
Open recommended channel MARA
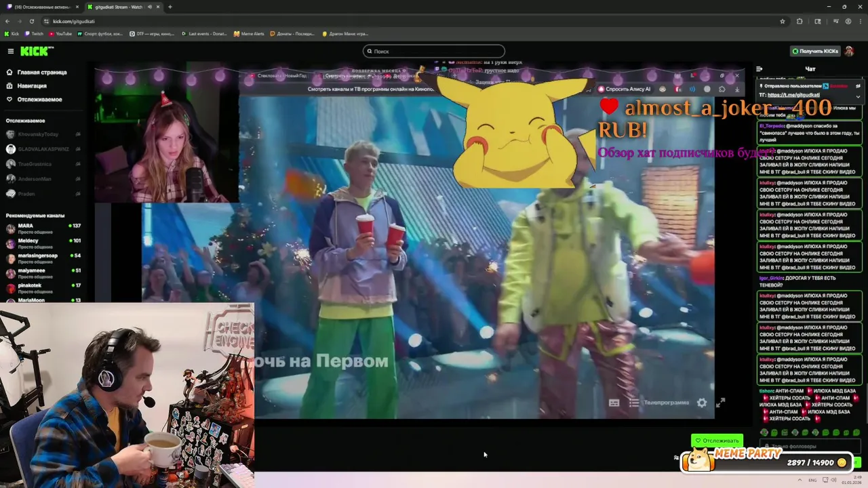tap(43, 228)
